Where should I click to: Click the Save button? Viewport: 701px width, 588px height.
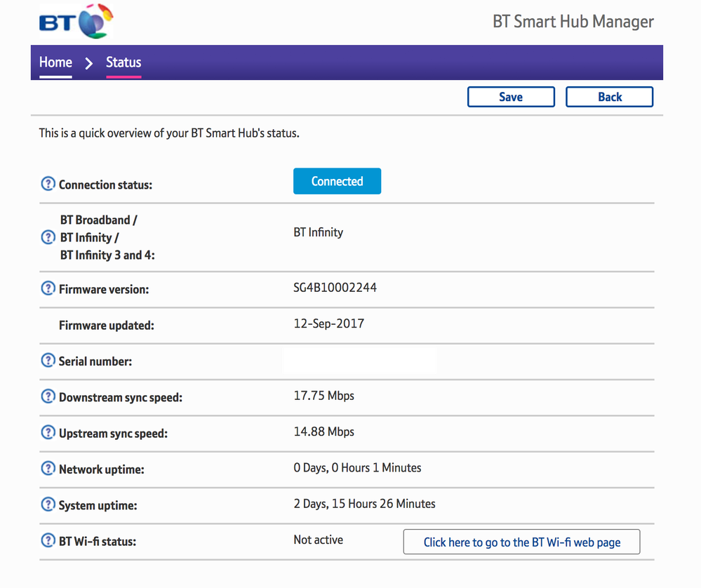point(511,97)
